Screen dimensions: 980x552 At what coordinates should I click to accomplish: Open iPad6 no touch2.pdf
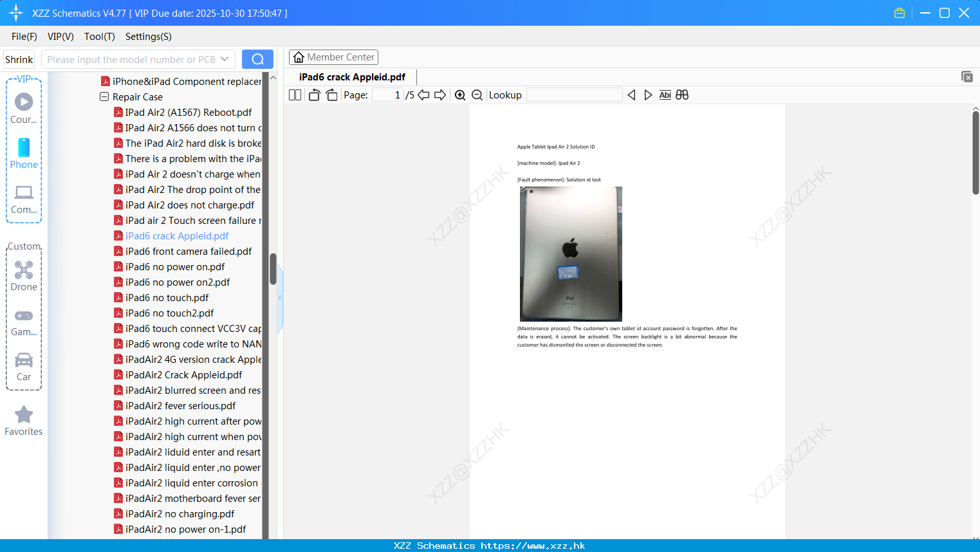pos(164,313)
